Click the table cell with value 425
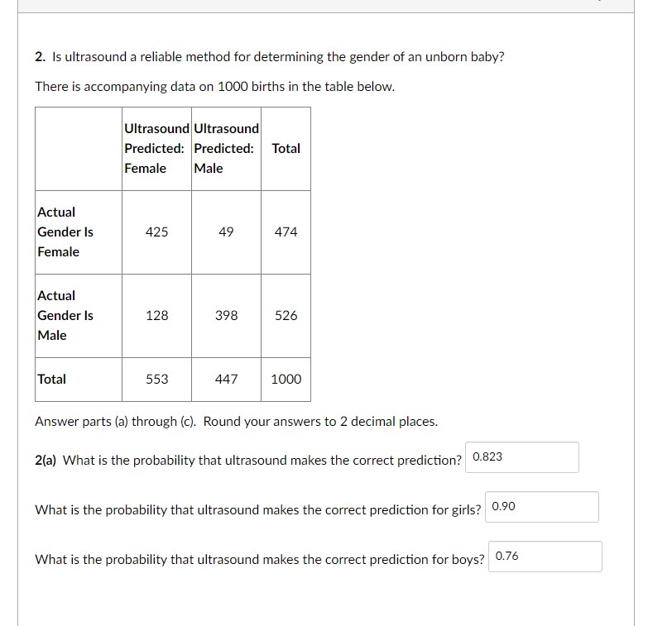The image size is (672, 626). [x=156, y=232]
